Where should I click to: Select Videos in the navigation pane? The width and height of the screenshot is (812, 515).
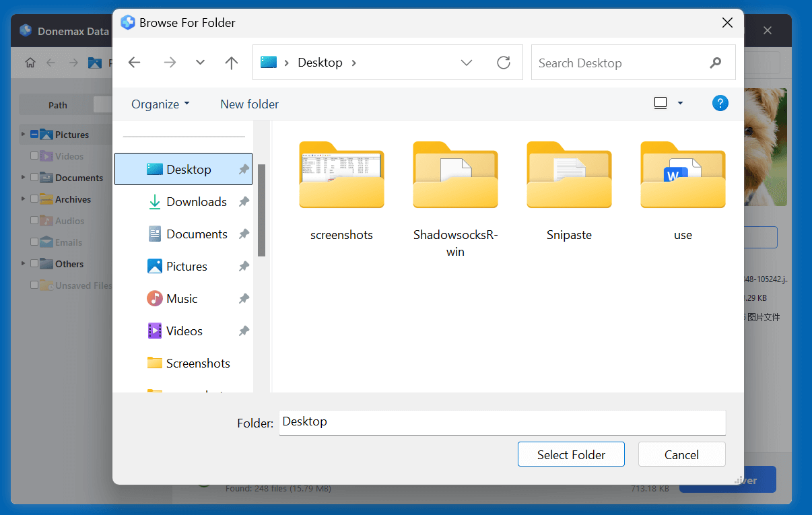coord(184,331)
